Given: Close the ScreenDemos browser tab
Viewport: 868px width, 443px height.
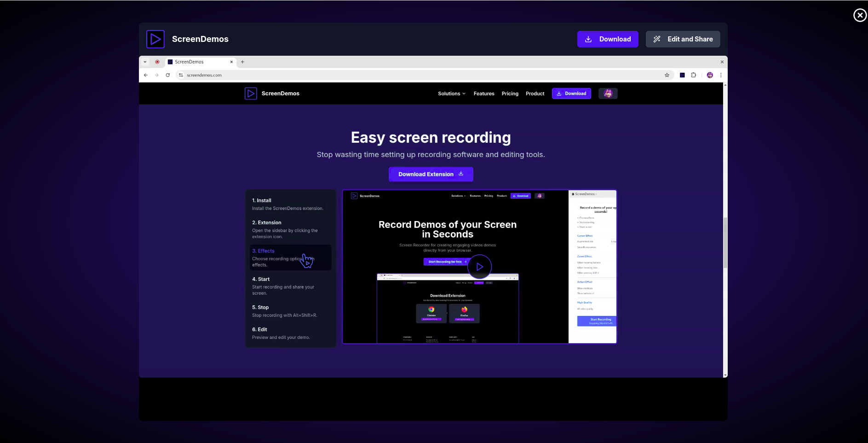Looking at the screenshot, I should click(x=231, y=62).
